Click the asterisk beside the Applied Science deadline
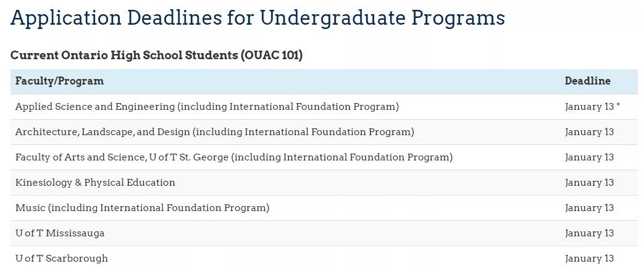The height and width of the screenshot is (274, 644). coord(618,106)
